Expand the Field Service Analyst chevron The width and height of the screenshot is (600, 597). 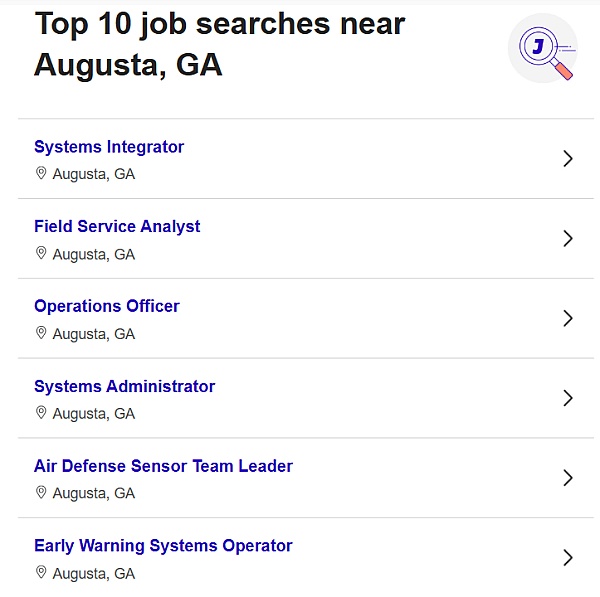tap(568, 238)
